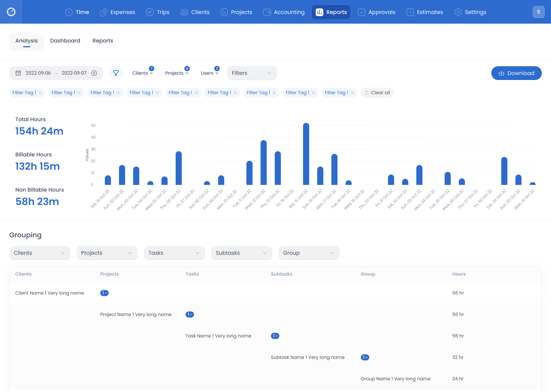Collapse the Project Name 1 row toggle
The height and width of the screenshot is (392, 551).
[190, 315]
